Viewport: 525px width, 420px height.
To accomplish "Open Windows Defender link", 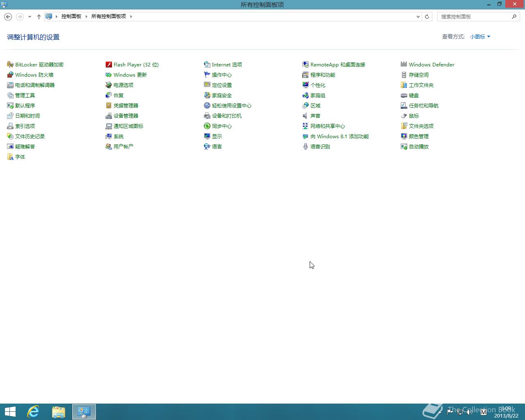I will [431, 65].
